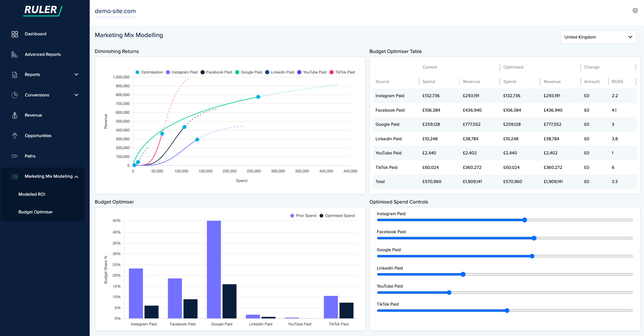Click the Reports document icon
The height and width of the screenshot is (336, 644).
(14, 75)
